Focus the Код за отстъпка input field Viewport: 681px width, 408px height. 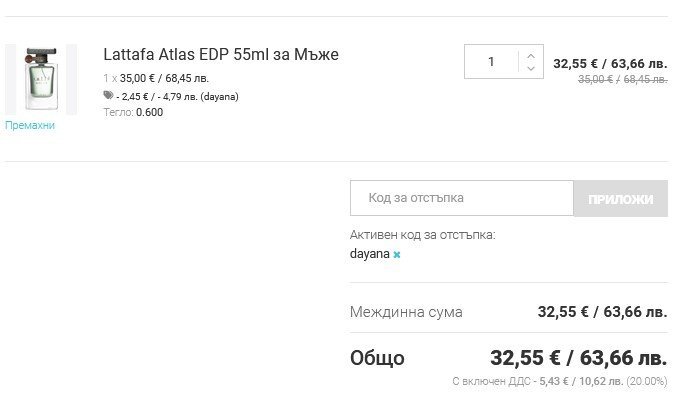461,198
